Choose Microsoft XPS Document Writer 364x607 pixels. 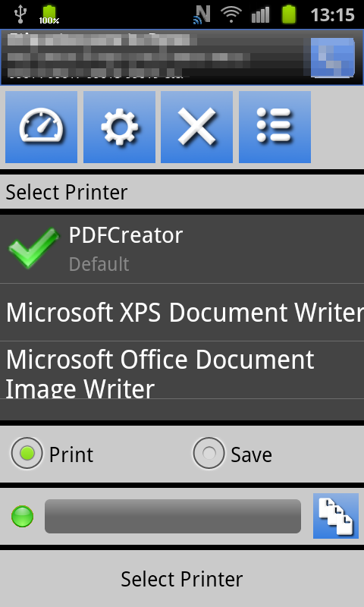coord(182,313)
